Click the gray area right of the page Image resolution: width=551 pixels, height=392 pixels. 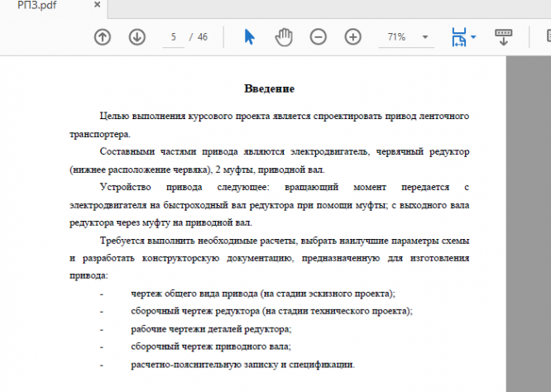[x=529, y=225]
